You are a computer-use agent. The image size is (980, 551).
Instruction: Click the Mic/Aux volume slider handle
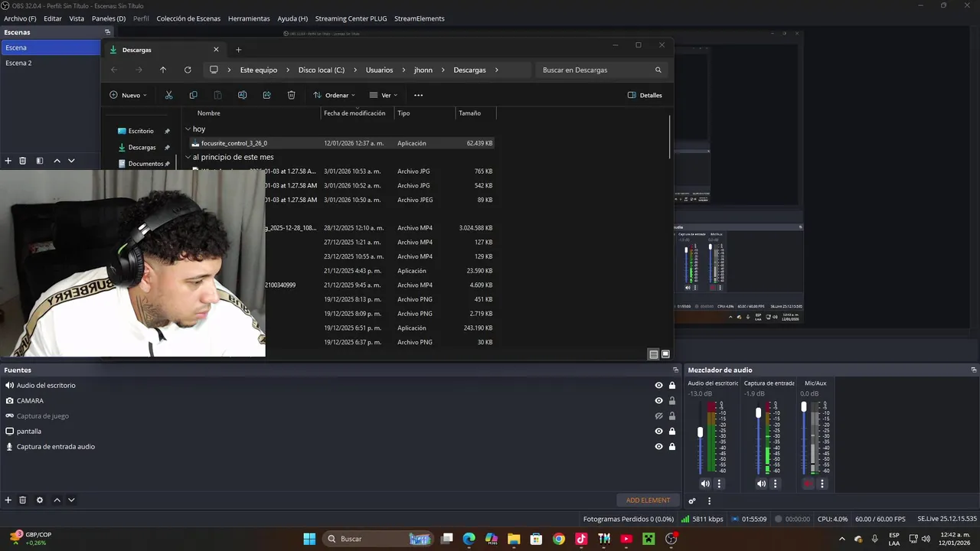click(804, 407)
